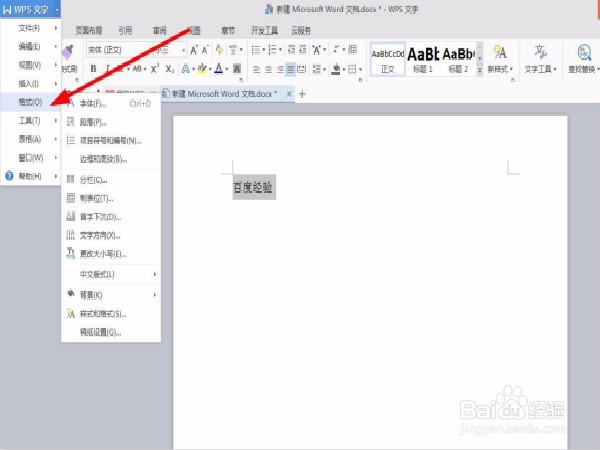Open the 工具(T) menu item
Screen dimensions: 600x450
pyautogui.click(x=31, y=121)
